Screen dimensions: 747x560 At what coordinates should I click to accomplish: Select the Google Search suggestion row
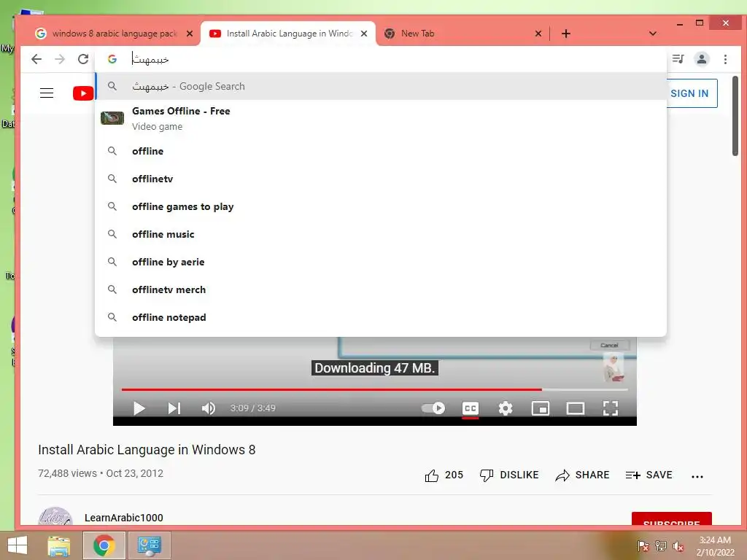[x=381, y=86]
